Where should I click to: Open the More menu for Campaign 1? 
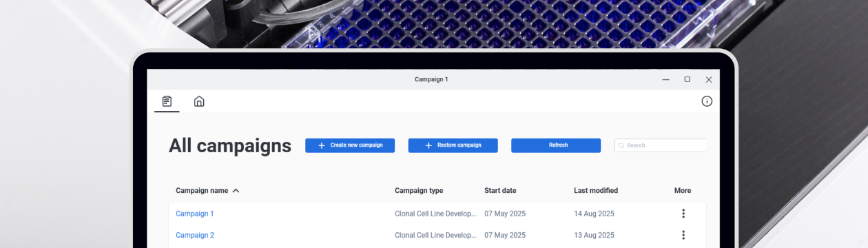[683, 214]
